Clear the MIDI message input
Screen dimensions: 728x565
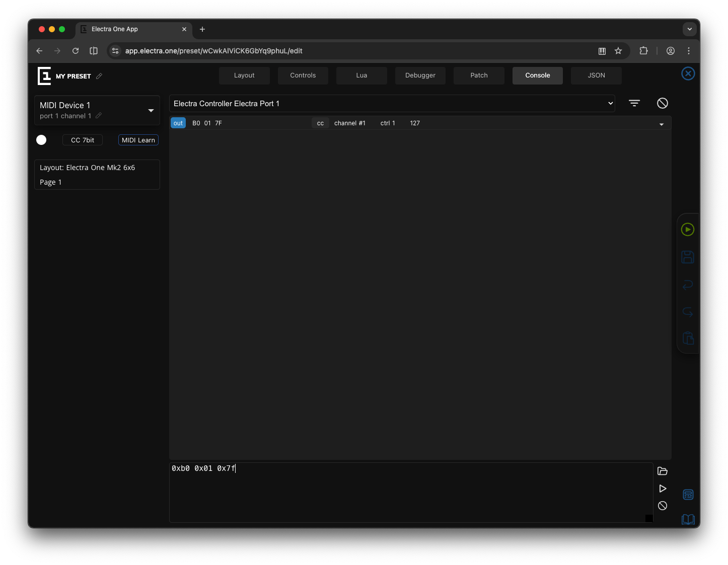click(662, 506)
